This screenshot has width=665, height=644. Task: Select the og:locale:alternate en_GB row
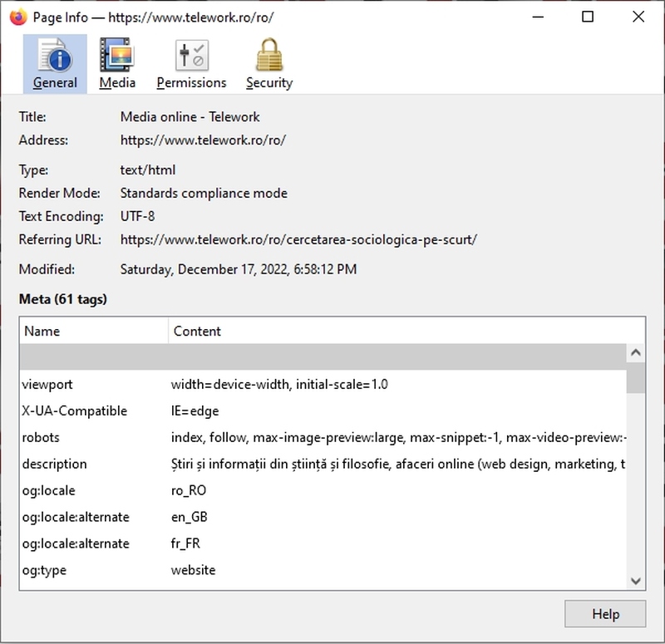coord(323,517)
